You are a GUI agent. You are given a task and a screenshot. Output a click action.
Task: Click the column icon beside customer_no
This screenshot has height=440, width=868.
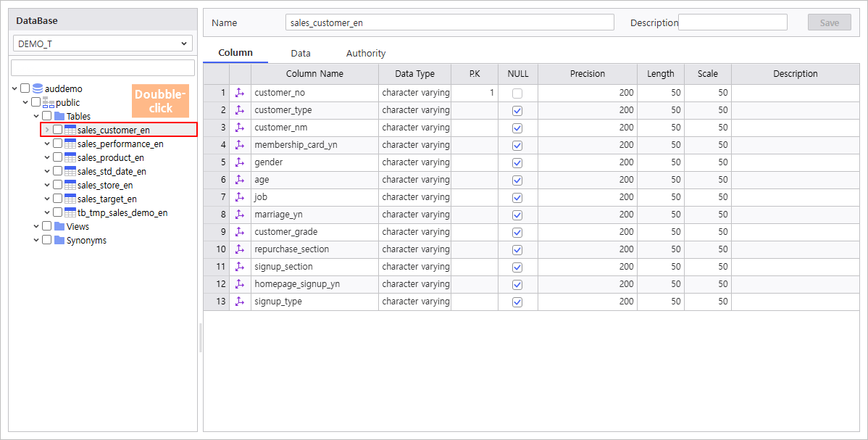(241, 93)
